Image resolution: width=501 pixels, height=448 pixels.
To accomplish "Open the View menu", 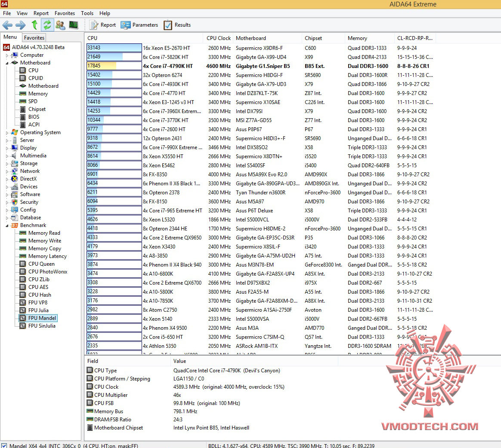I will (x=22, y=13).
